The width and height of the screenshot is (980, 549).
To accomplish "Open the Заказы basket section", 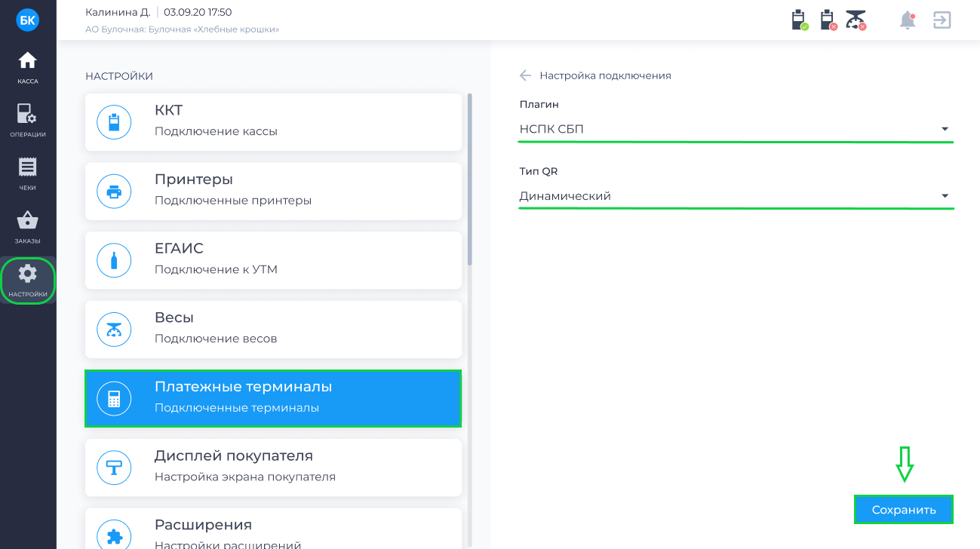I will coord(28,227).
